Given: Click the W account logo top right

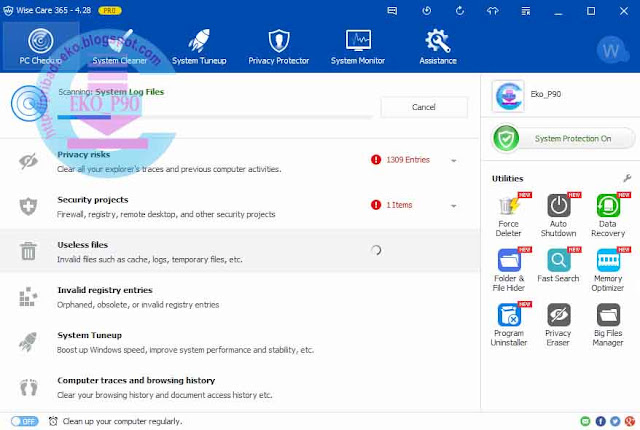Looking at the screenshot, I should [611, 51].
